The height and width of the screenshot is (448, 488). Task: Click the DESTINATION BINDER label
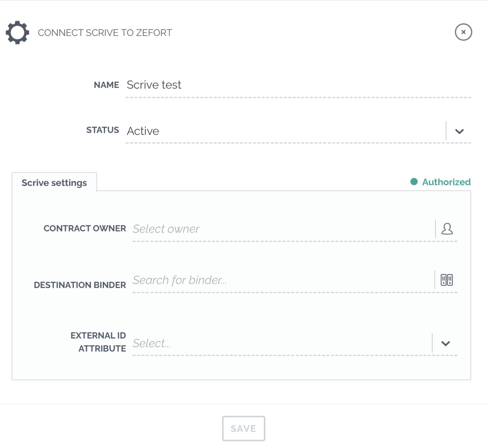tap(80, 285)
